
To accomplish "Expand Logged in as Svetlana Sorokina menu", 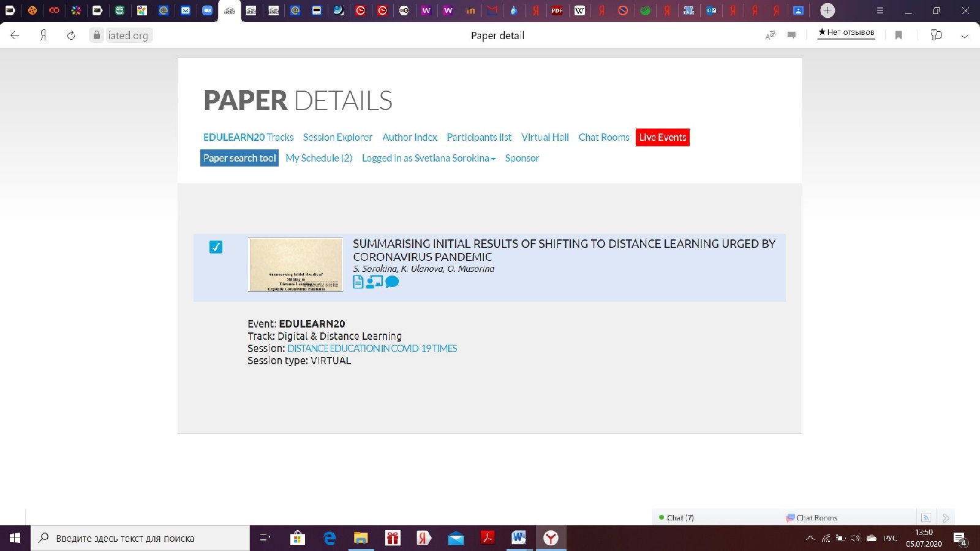I will point(428,158).
